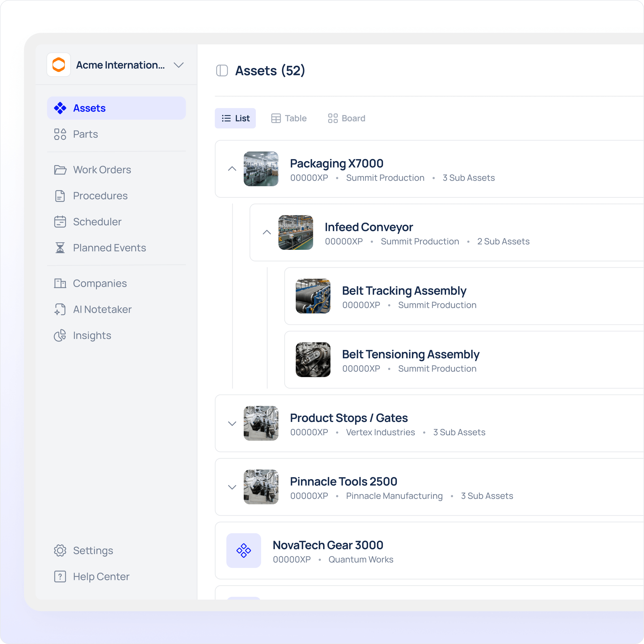Screen dimensions: 644x644
Task: View Insights pie chart icon
Action: 60,335
